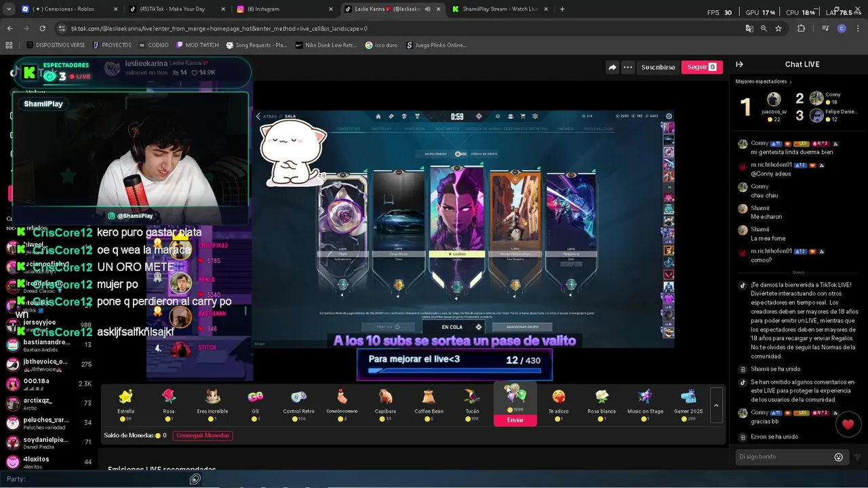
Task: Click chat message 'mi gentesita linda duerma bien'
Action: [791, 152]
